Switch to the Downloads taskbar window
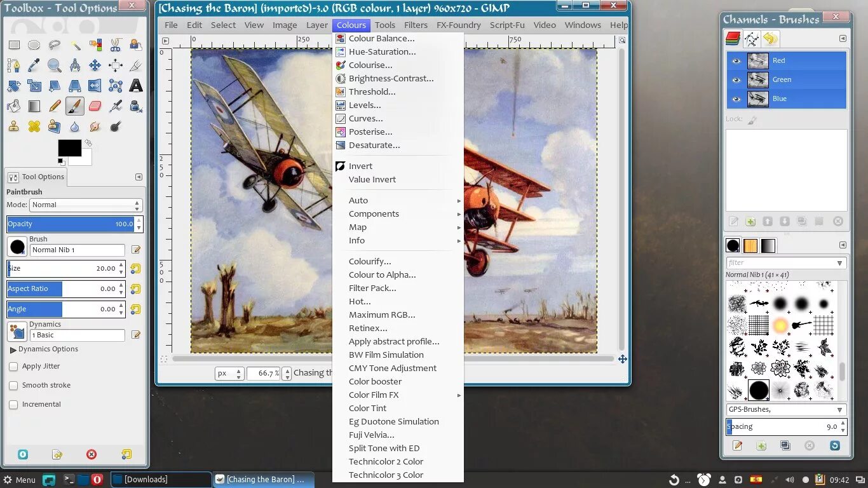868x488 pixels. coord(161,480)
